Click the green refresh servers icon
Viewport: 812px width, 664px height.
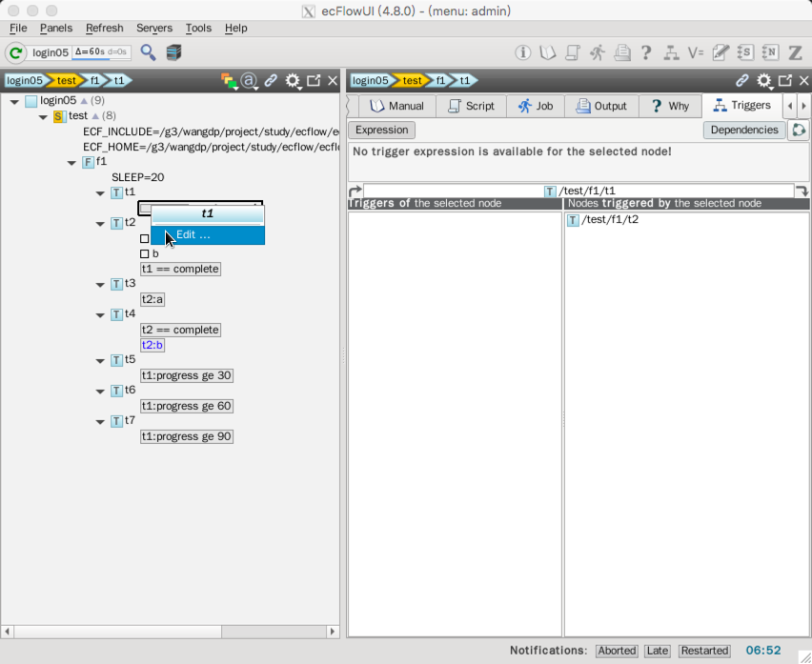click(16, 52)
